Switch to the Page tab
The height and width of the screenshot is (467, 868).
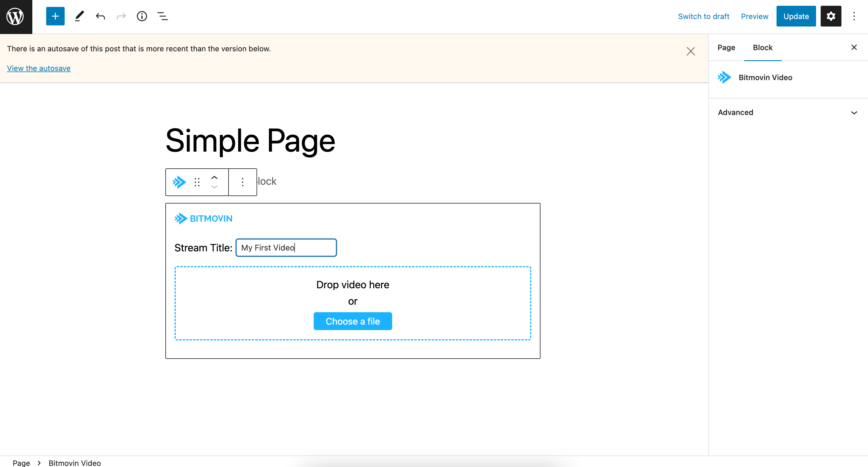pyautogui.click(x=726, y=48)
